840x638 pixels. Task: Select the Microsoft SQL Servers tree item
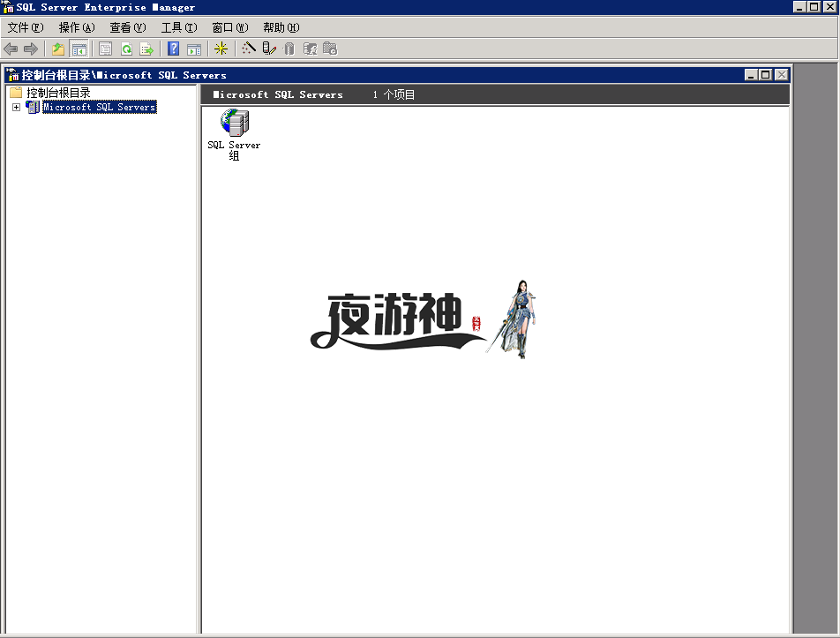100,107
